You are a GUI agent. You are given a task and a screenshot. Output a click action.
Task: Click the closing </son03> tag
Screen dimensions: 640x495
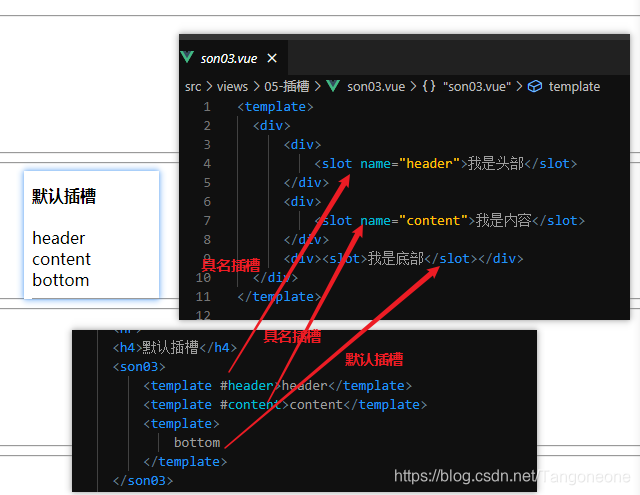pyautogui.click(x=143, y=481)
